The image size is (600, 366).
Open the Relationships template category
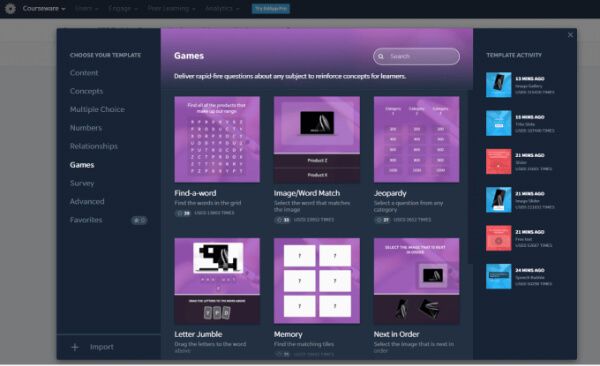tap(94, 146)
